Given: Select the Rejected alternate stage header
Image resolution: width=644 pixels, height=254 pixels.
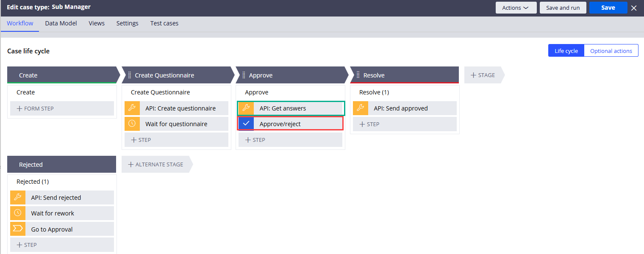Looking at the screenshot, I should (x=61, y=164).
